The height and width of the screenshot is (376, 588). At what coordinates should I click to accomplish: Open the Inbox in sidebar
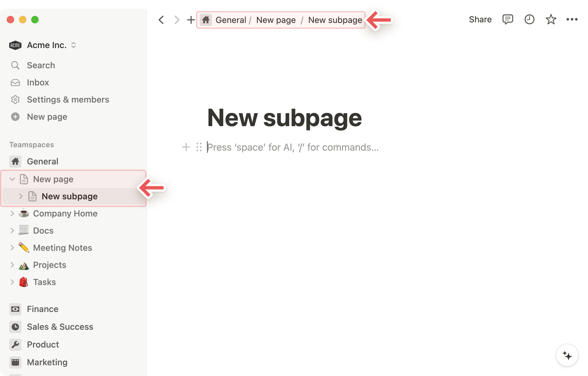coord(38,82)
